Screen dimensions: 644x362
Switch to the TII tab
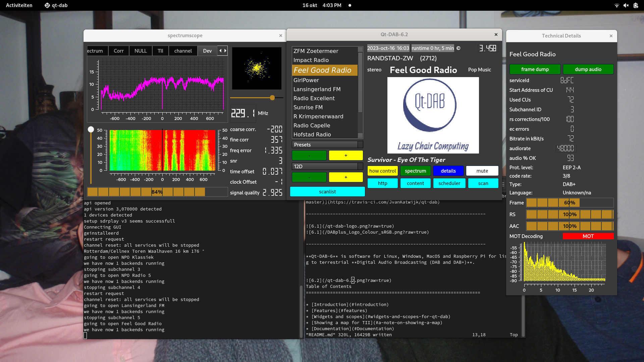coord(160,51)
